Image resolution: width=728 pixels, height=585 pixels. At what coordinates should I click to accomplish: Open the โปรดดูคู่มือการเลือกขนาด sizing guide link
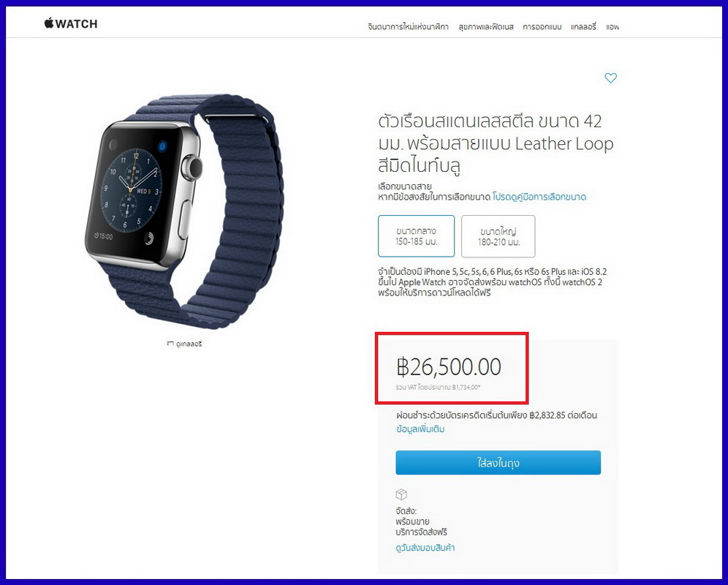coord(539,197)
